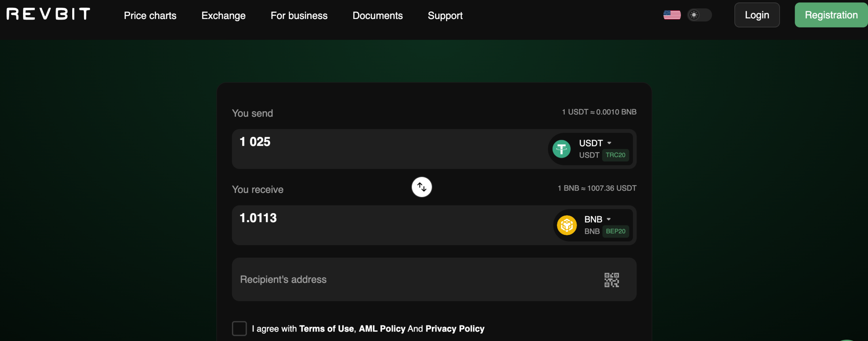The image size is (868, 341).
Task: Open the US flag language selector
Action: point(672,15)
